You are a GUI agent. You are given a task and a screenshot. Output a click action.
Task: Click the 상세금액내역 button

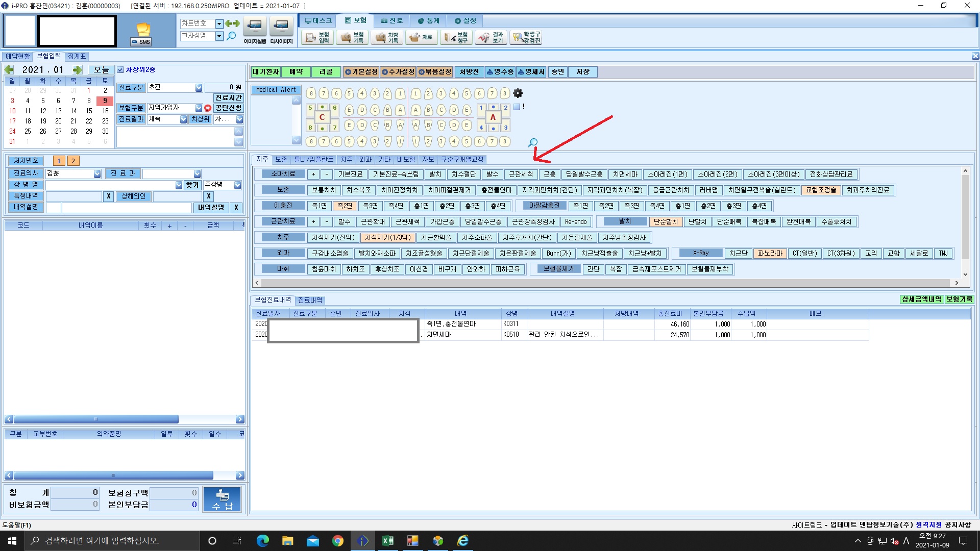[921, 299]
